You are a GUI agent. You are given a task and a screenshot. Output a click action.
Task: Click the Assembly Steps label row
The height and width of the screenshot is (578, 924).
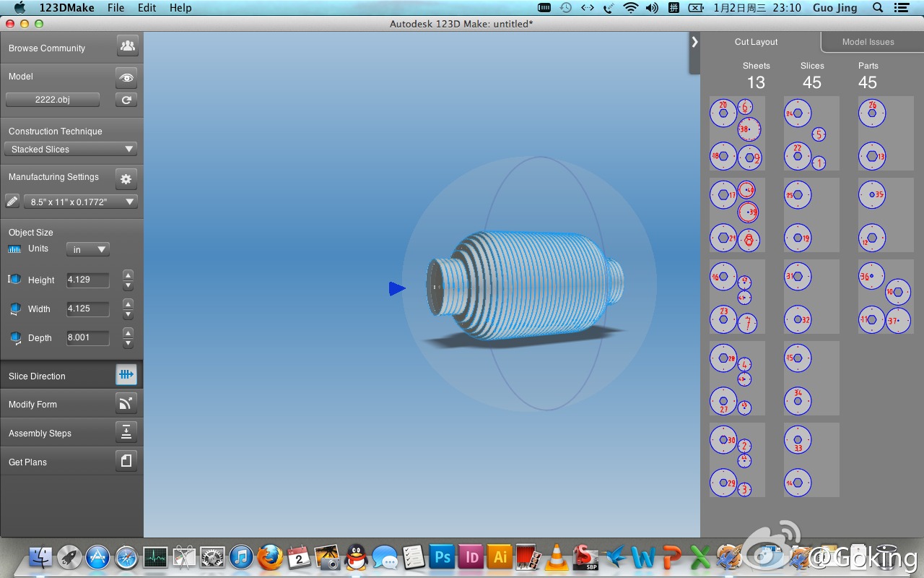pyautogui.click(x=71, y=433)
